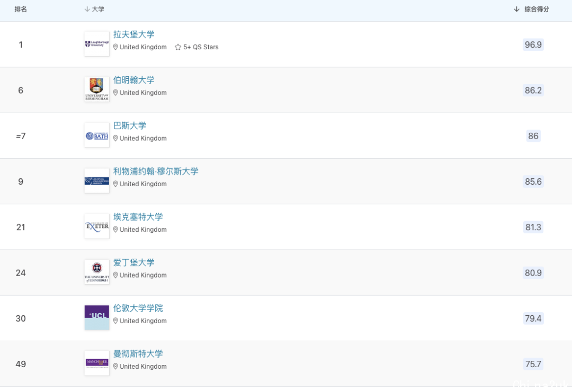Image resolution: width=572 pixels, height=392 pixels.
Task: Click the 79.4 overall score badge
Action: click(x=533, y=318)
